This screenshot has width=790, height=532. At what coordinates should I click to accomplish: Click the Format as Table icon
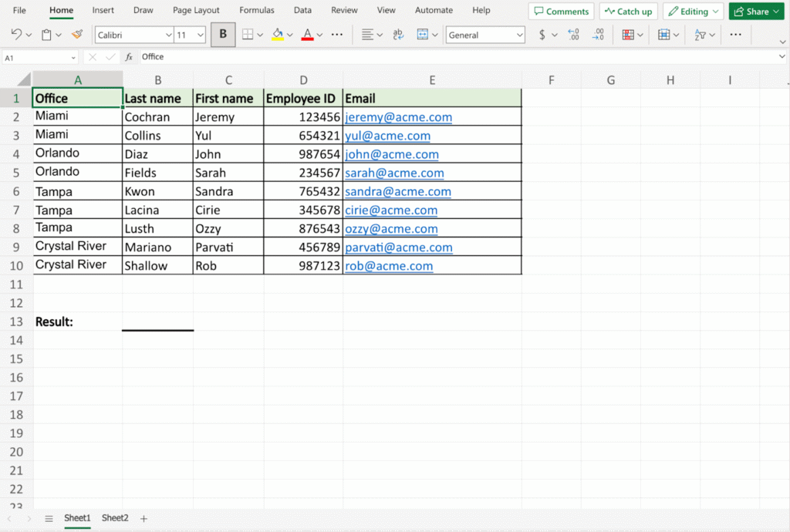tap(663, 34)
